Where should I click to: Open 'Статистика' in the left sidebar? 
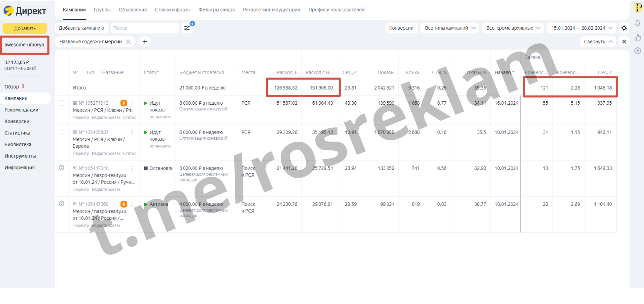(17, 133)
